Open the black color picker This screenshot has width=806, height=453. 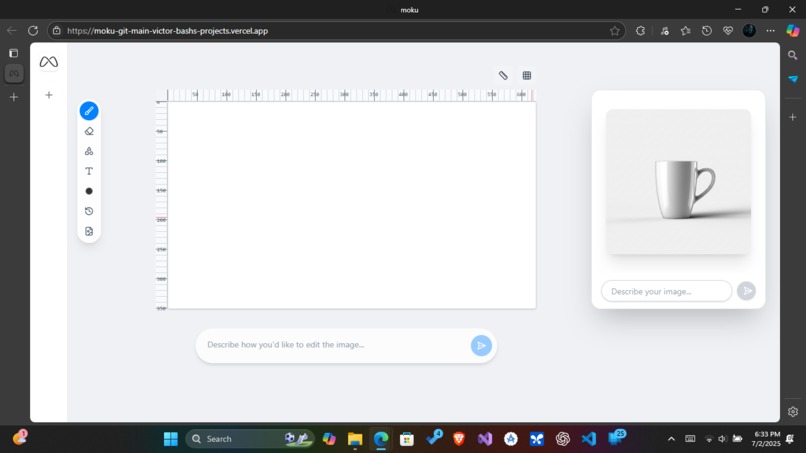point(89,191)
